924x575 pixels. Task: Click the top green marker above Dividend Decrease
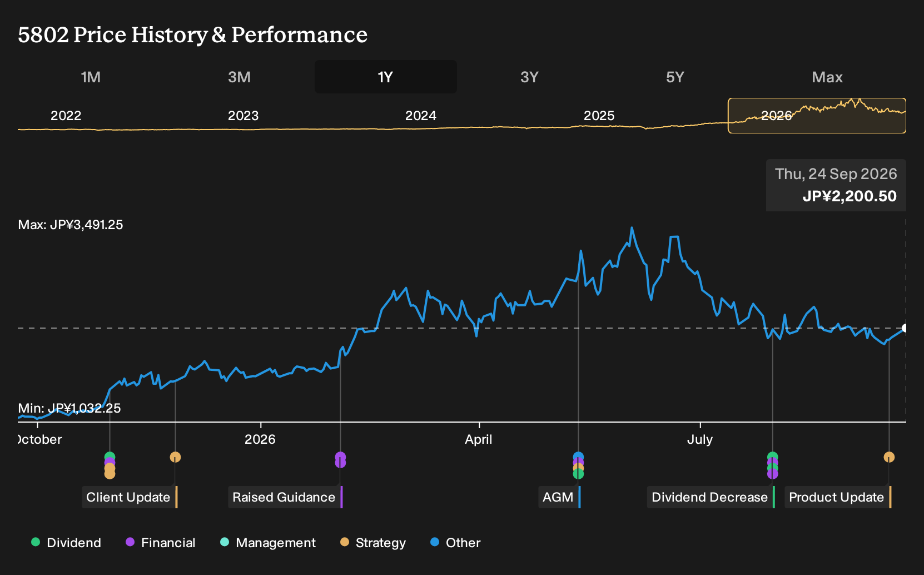tap(772, 457)
